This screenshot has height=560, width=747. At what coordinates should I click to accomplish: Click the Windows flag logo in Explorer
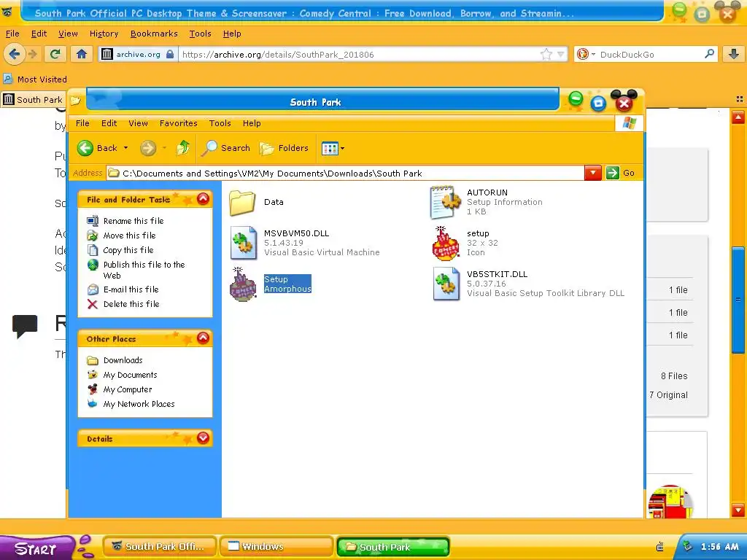[x=629, y=122]
